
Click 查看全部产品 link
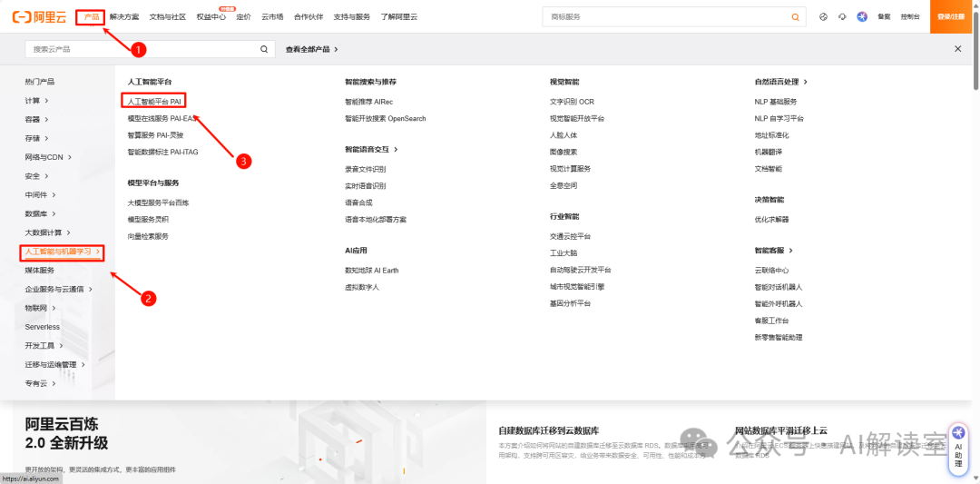pos(312,49)
